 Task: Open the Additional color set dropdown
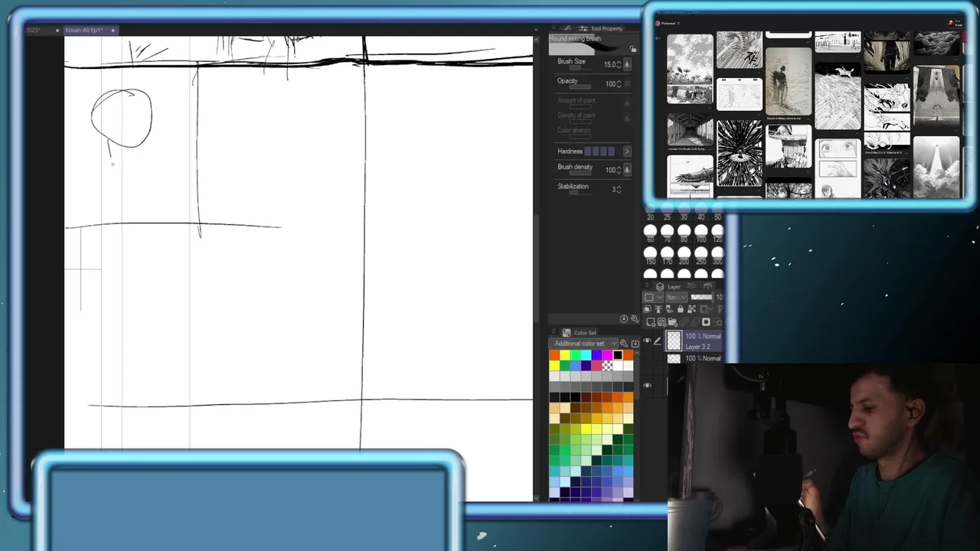click(583, 343)
